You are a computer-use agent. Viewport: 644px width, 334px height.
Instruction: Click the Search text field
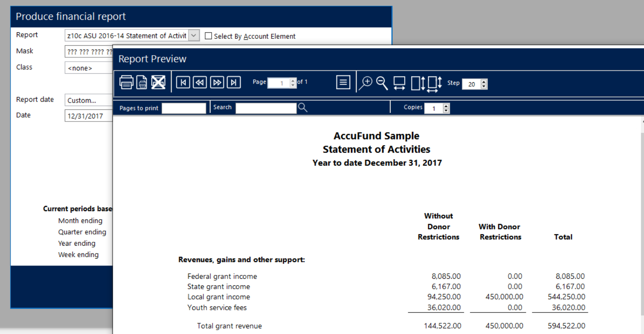[266, 108]
